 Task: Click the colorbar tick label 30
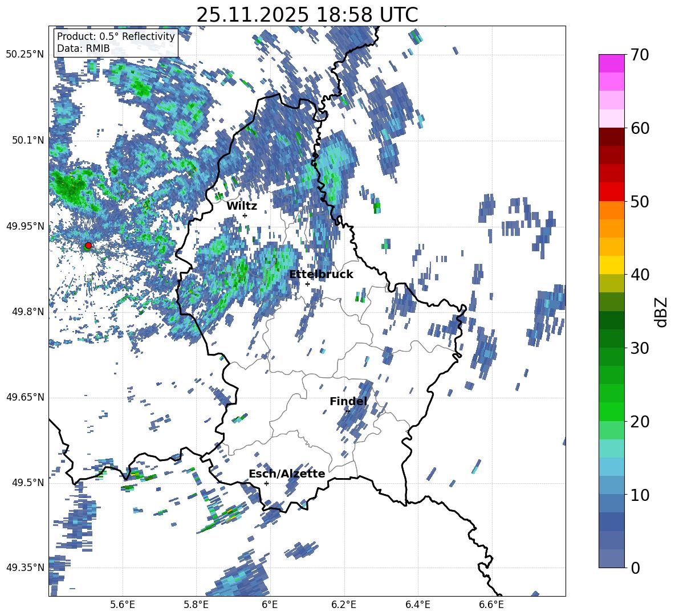pos(640,348)
